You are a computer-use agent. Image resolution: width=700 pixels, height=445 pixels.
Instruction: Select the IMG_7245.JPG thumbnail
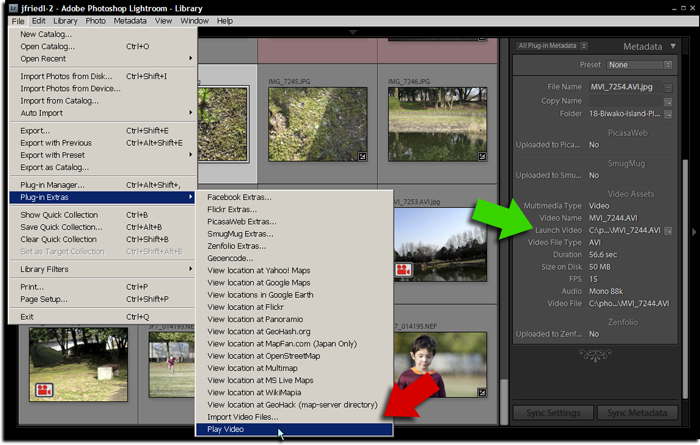point(318,124)
